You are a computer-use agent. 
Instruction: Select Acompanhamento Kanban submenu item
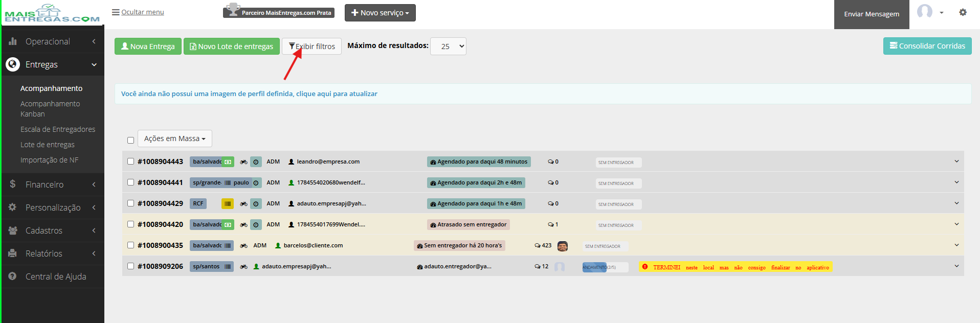(50, 108)
